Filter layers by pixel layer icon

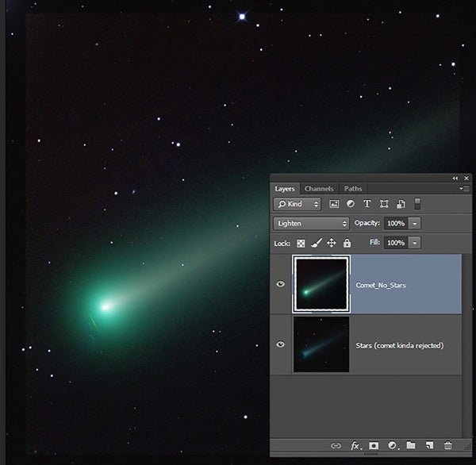click(334, 204)
